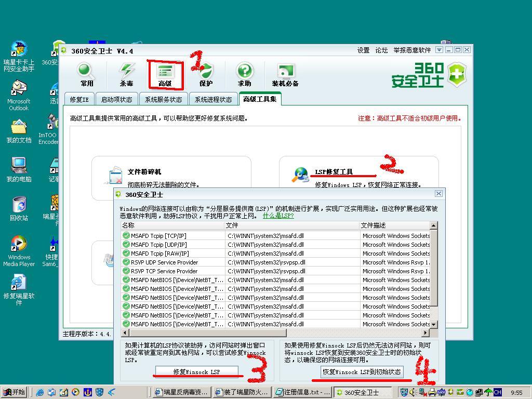
Task: Switch to 注册信息.txt taskbar window
Action: 303,392
